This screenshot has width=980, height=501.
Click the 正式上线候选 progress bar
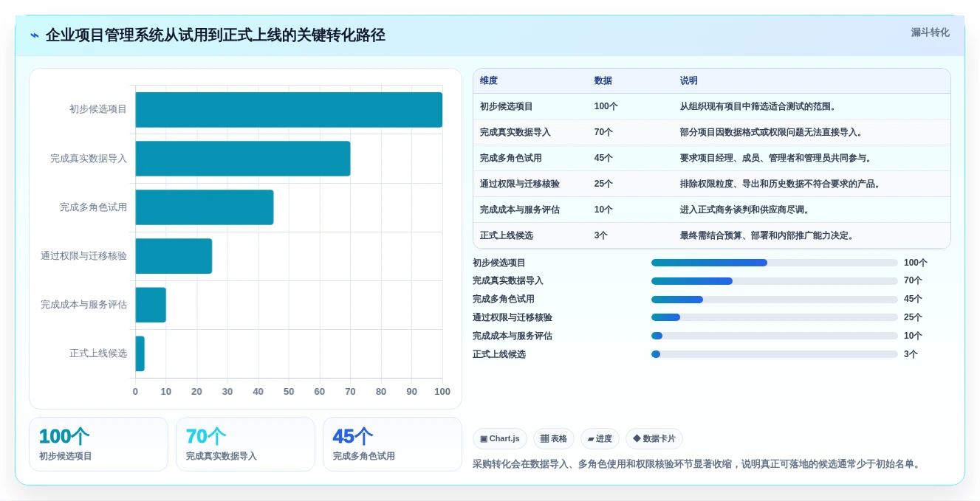[775, 354]
